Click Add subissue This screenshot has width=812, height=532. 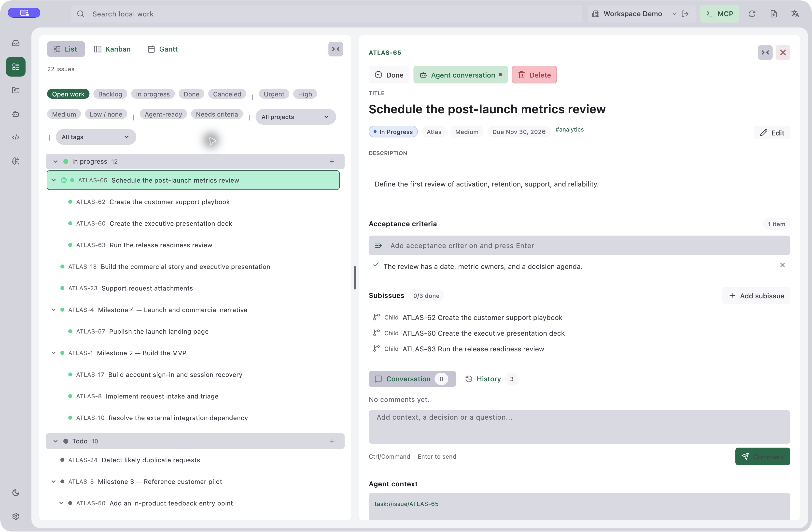[x=756, y=296]
